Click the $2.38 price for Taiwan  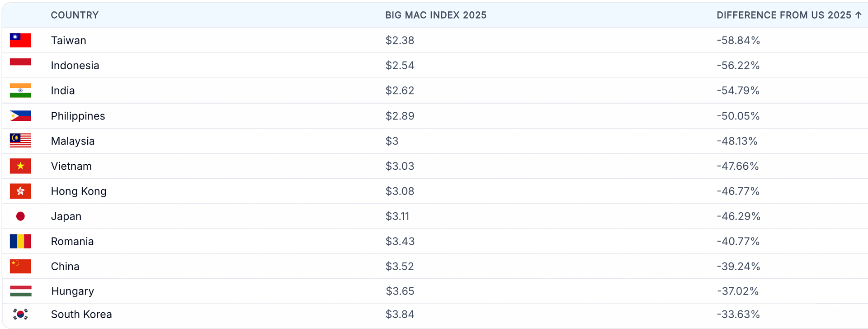point(400,40)
